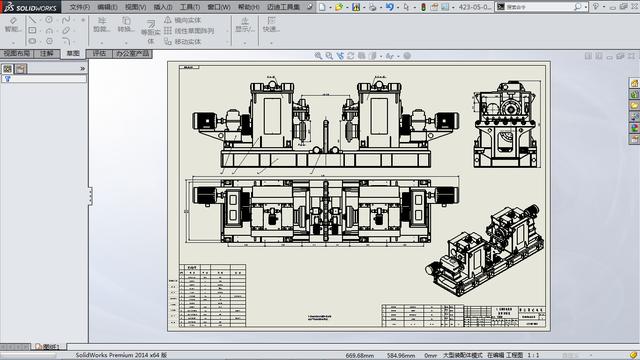Open the 视图(V) menu
Viewport: 640px width, 360px height.
click(x=136, y=7)
